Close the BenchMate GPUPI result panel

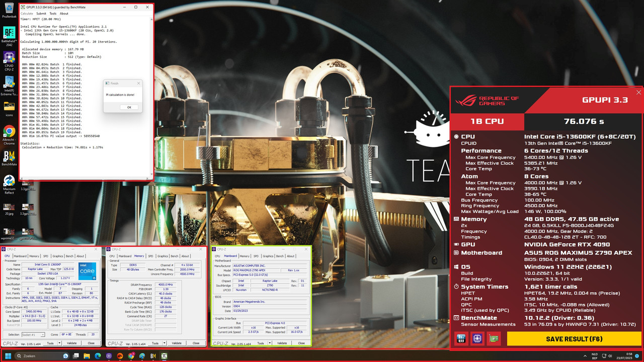[x=639, y=93]
